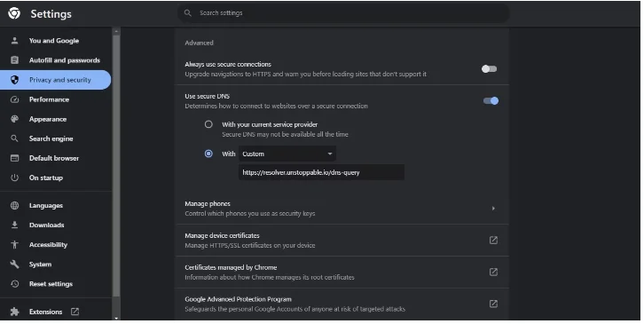The image size is (644, 324).
Task: Open the Extensions link in sidebar
Action: 45,312
